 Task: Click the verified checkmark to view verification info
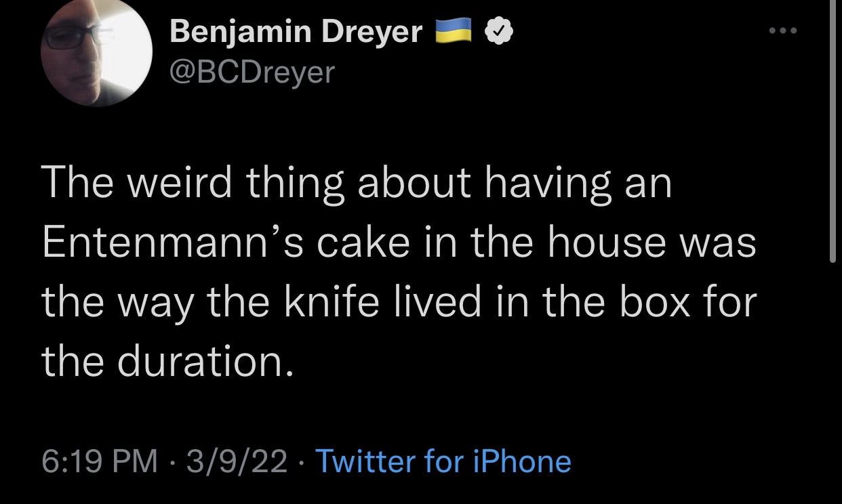[x=498, y=30]
